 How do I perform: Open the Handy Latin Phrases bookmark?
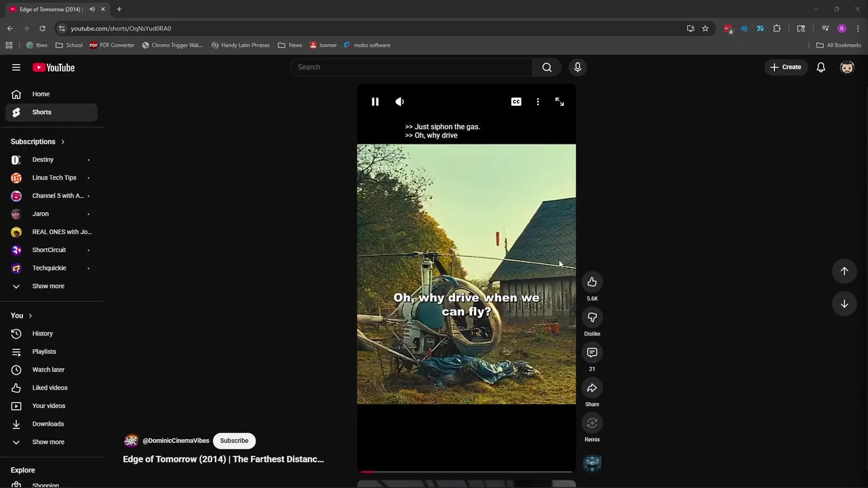point(241,45)
